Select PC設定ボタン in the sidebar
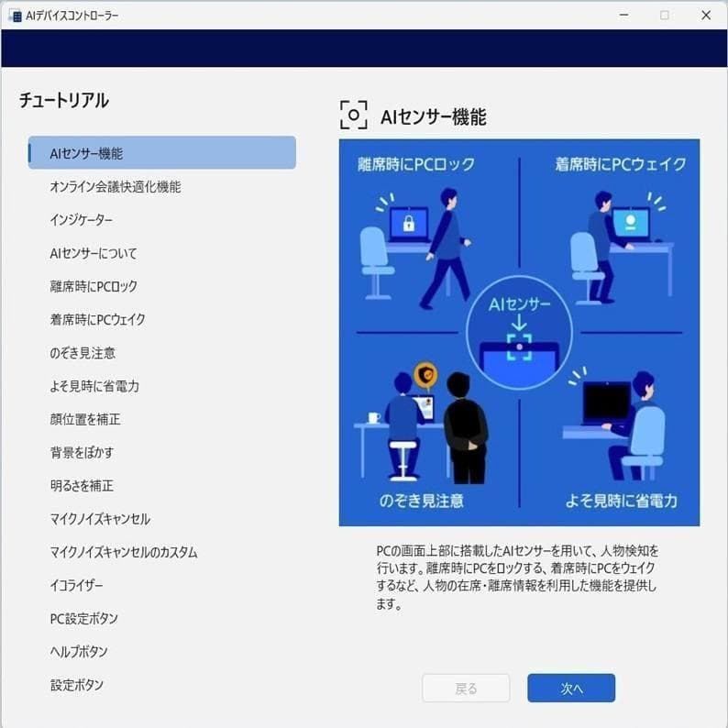This screenshot has width=728, height=728. coord(84,619)
